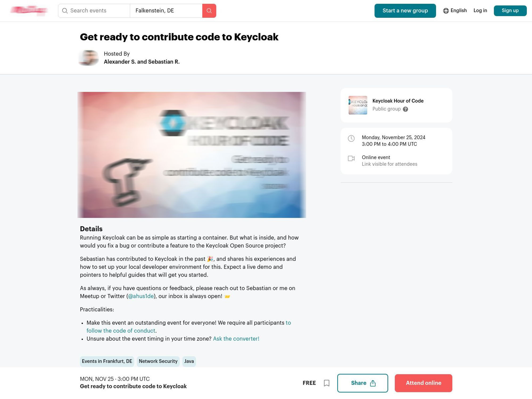Click the Start a new group dropdown
The height and width of the screenshot is (399, 532).
point(405,10)
